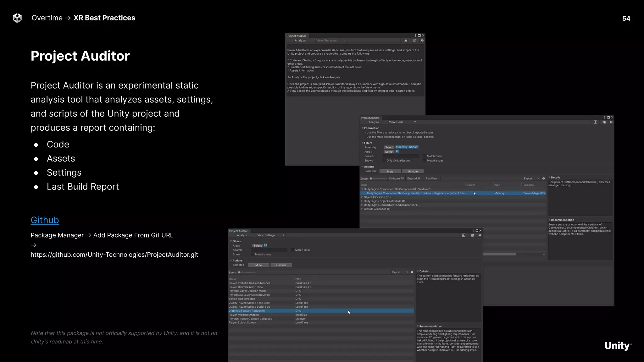Click the save icon in Summary window
This screenshot has height=362, width=644.
pos(415,41)
